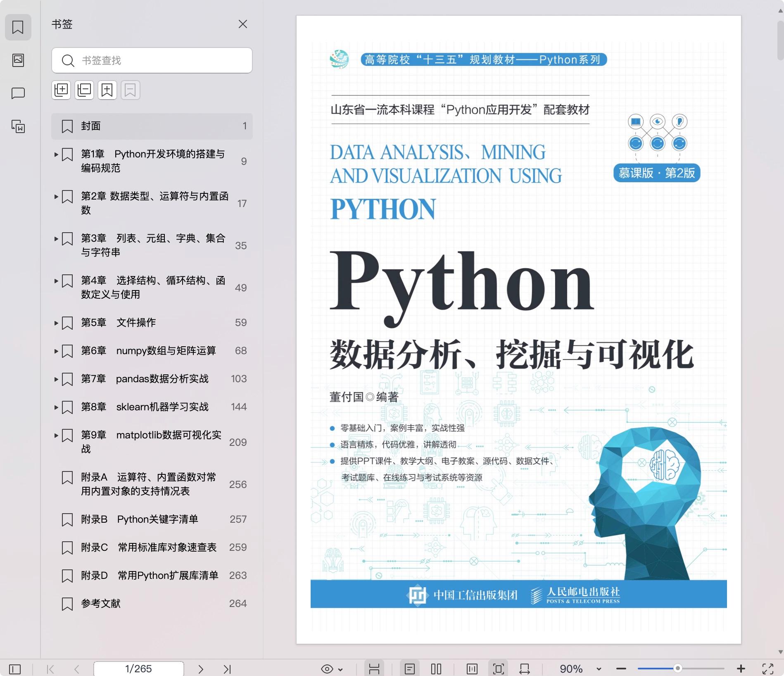The width and height of the screenshot is (784, 676).
Task: Zoom out with the minus button
Action: pos(621,669)
